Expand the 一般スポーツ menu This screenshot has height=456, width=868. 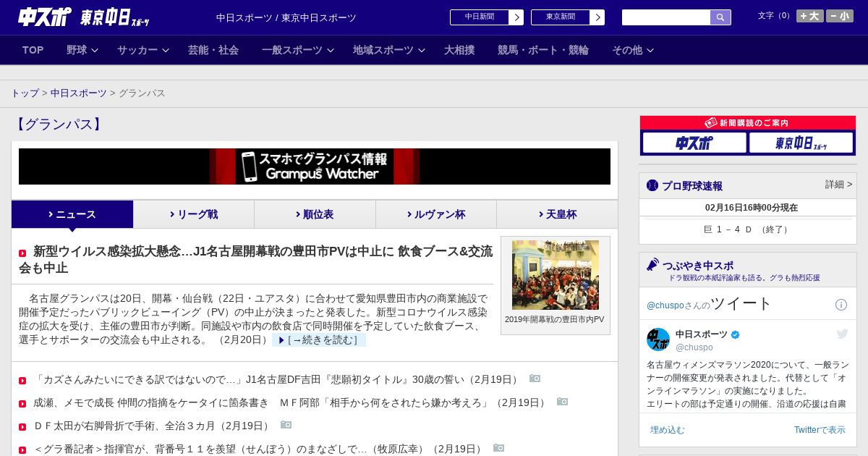click(298, 50)
